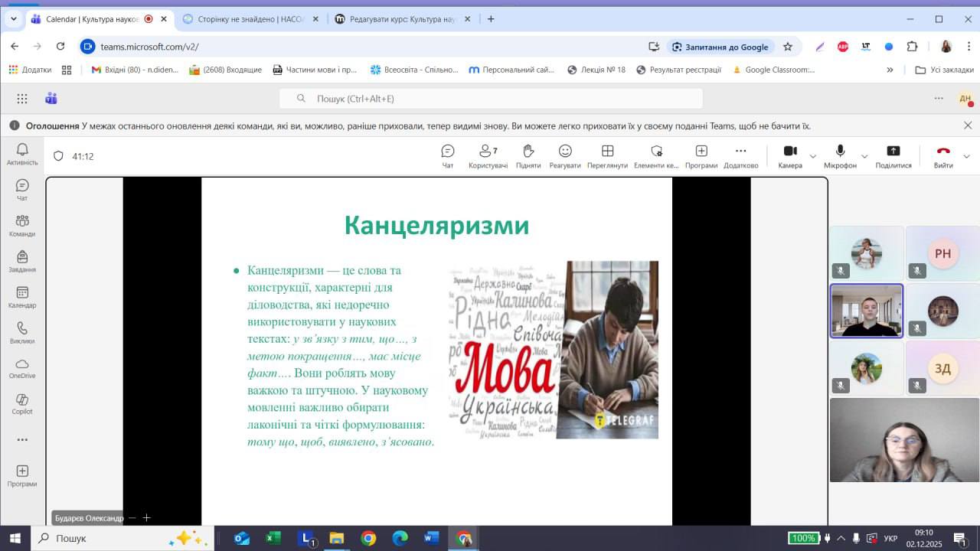Open dropdown arrow next to Вийти
Screen dimensions: 980x551
966,156
